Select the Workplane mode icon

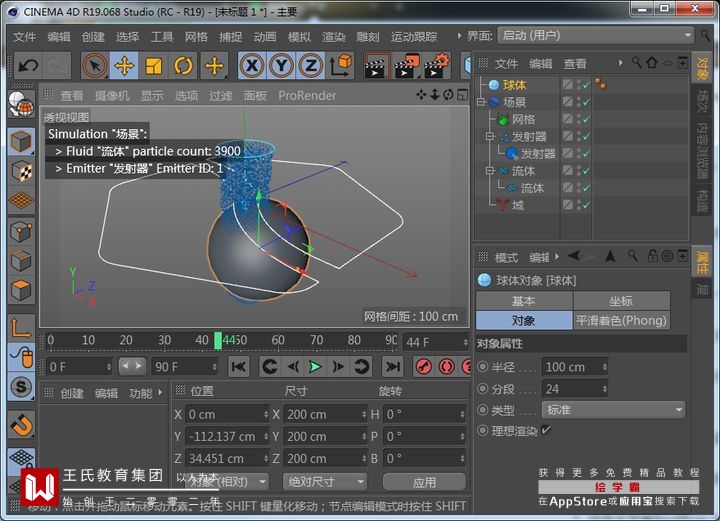(21, 201)
